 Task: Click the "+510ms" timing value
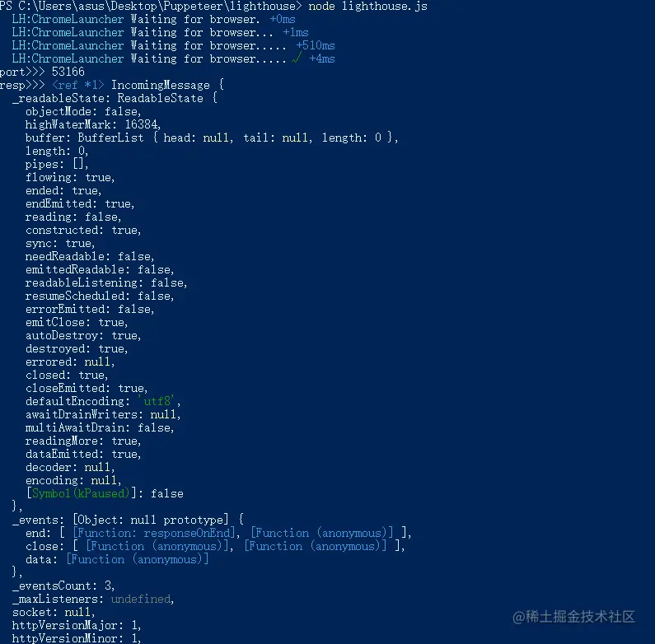click(315, 45)
